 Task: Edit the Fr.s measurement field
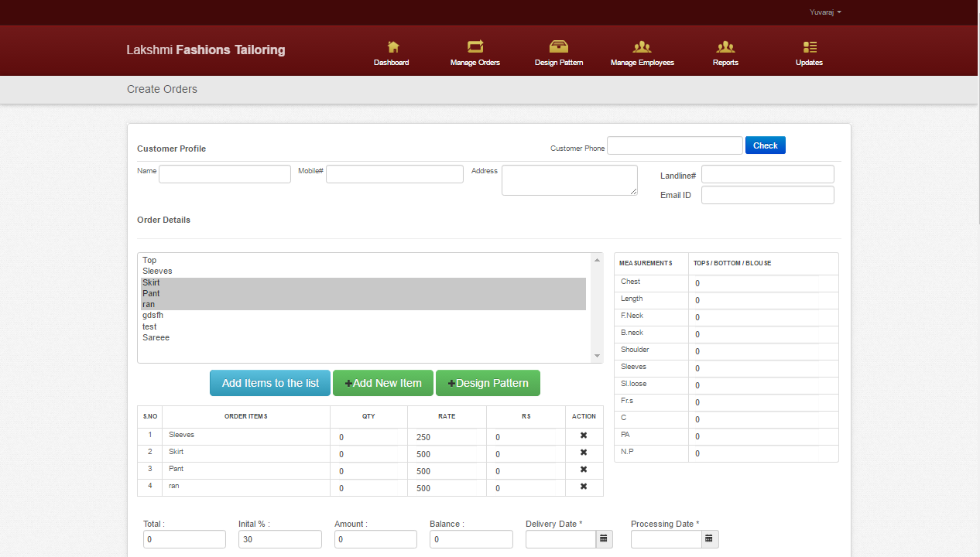click(756, 403)
